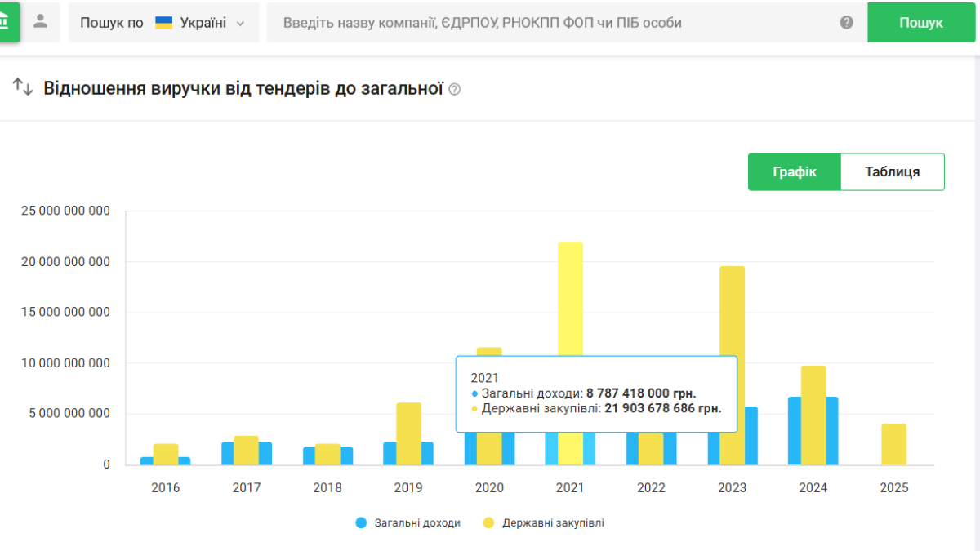This screenshot has height=551, width=980.
Task: Click the yellow 2019 procurement bar
Action: [408, 433]
